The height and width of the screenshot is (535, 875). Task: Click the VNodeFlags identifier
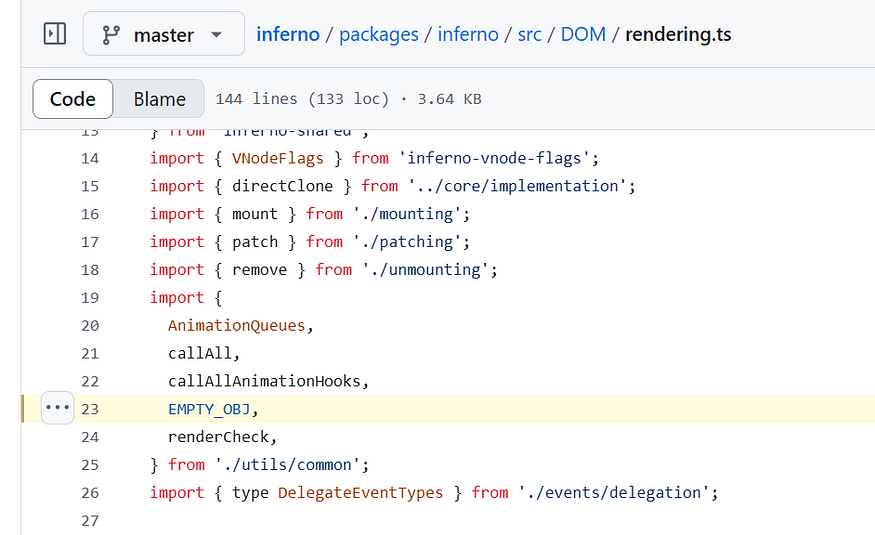point(278,158)
